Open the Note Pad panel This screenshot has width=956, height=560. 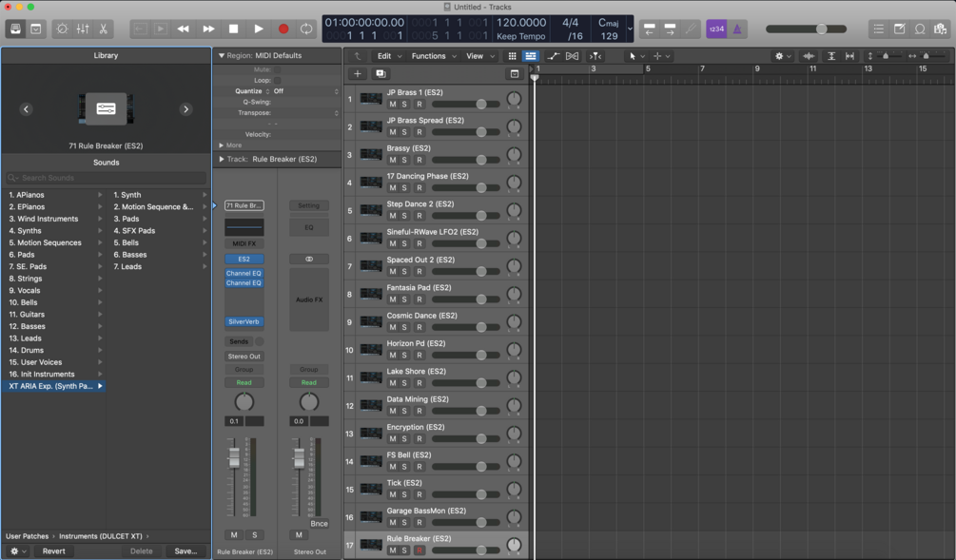coord(899,29)
